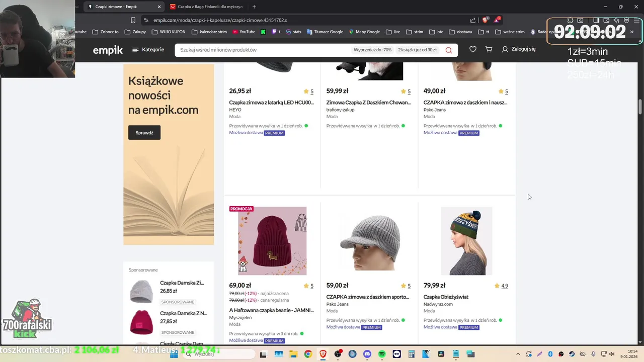Screen dimensions: 644x362
Task: Click the Brave Shields lion icon
Action: (x=485, y=20)
